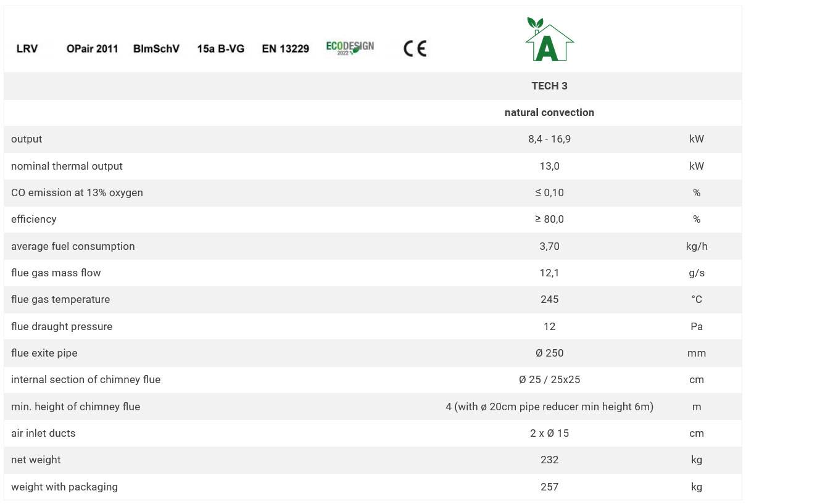
Task: Select the average fuel consumption unit kg/h
Action: click(696, 246)
